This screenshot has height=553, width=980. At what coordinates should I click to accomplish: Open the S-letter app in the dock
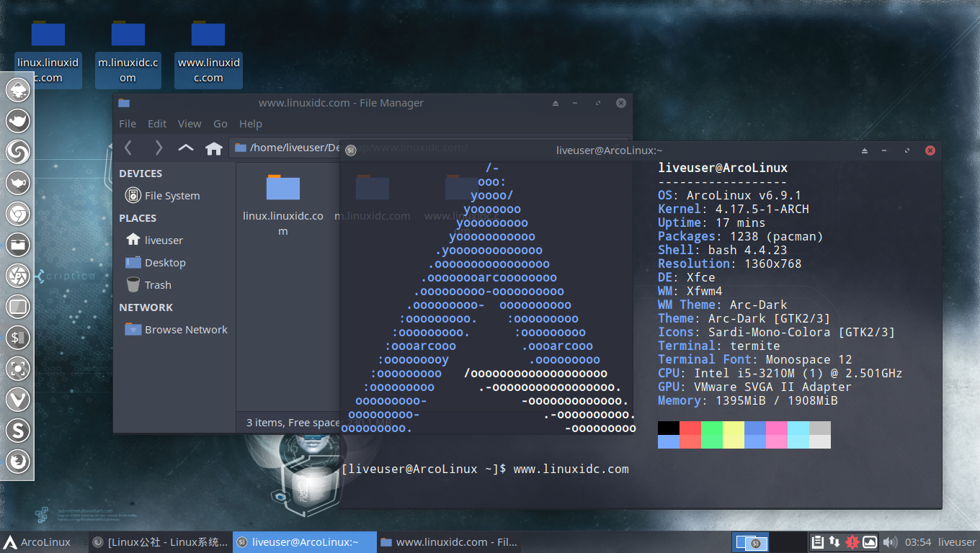coord(17,431)
